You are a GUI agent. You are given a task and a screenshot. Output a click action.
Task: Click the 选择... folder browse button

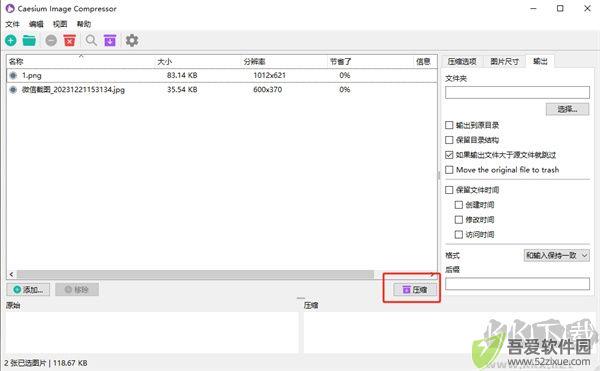click(x=567, y=109)
